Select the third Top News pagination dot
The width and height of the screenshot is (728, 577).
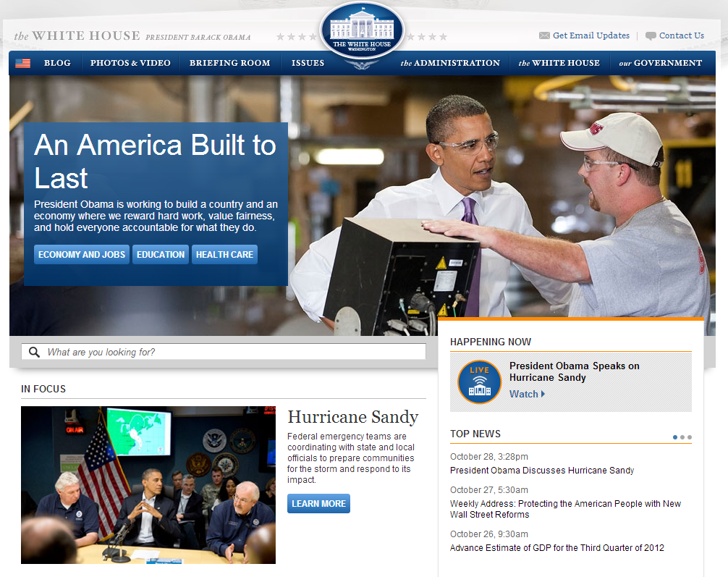[690, 437]
